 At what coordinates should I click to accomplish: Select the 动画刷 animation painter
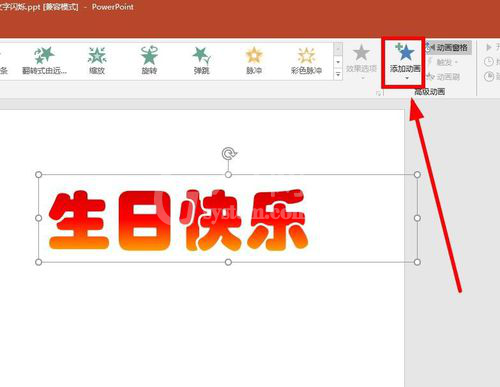click(x=444, y=77)
